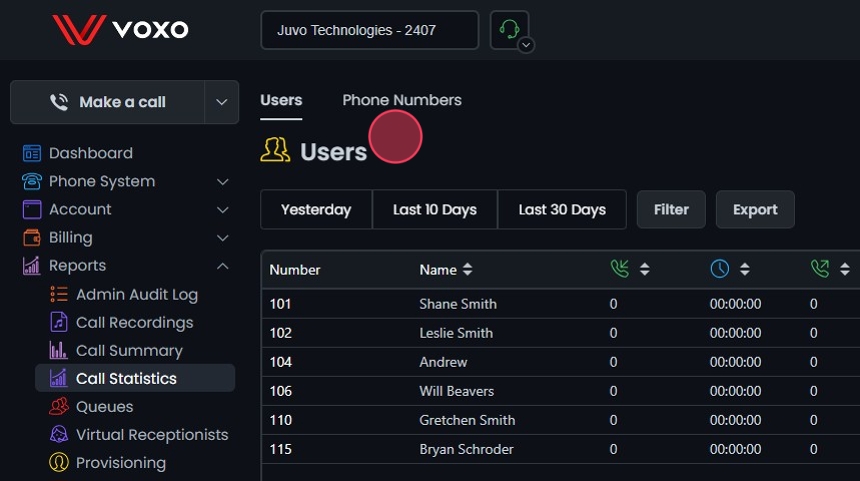Click the Call Summary chart icon

point(59,351)
